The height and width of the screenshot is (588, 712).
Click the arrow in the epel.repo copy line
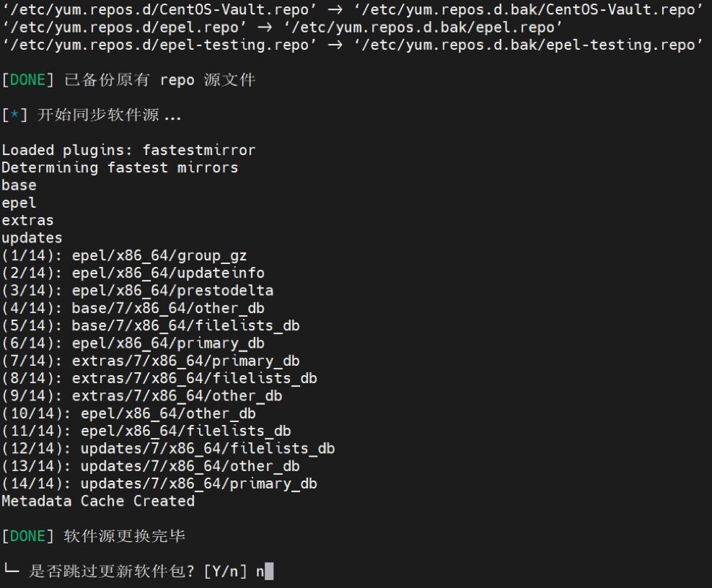265,27
